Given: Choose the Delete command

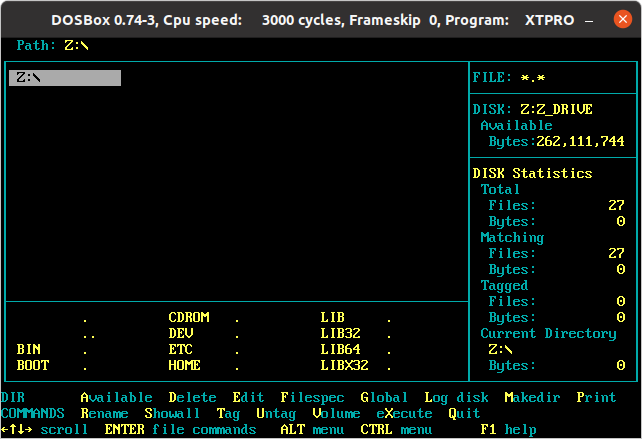Looking at the screenshot, I should [192, 397].
